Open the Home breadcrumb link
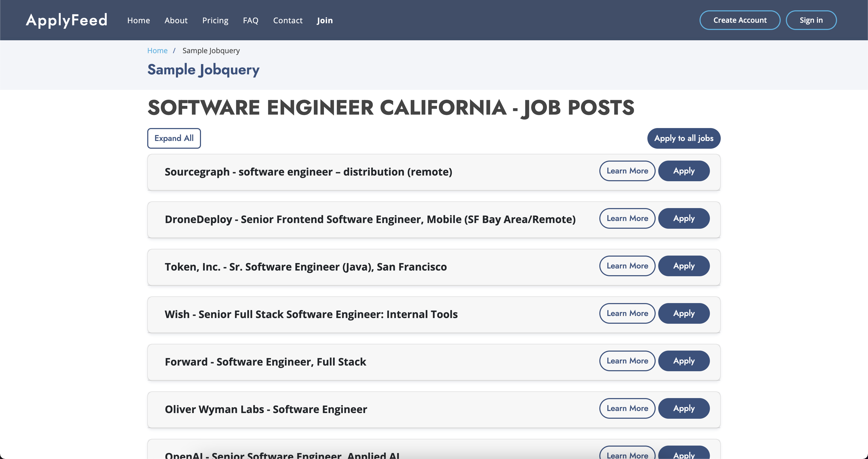The height and width of the screenshot is (459, 868). [x=157, y=50]
